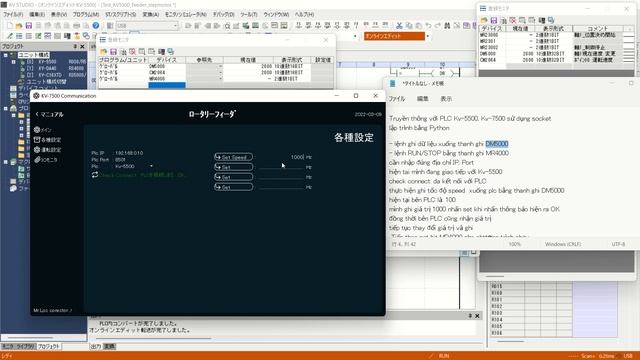Screen dimensions: 640x360
Task: Close the プロジェクト panel
Action: (82, 47)
